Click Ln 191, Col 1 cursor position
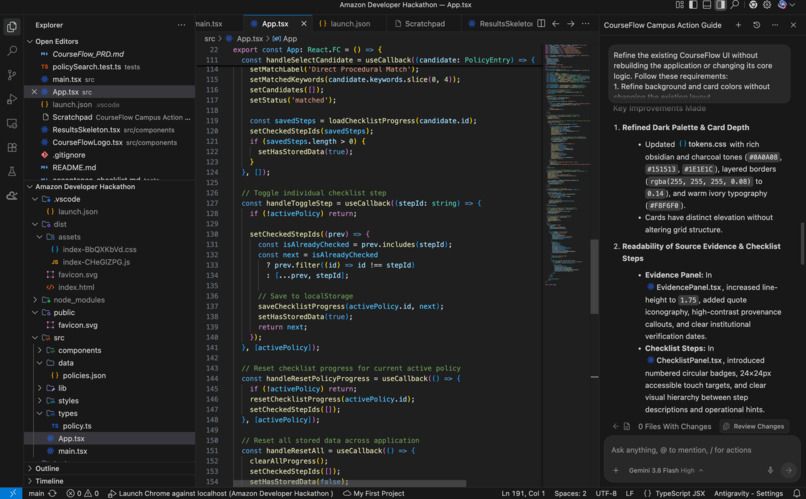Screen dimensions: 806x499 523,493
